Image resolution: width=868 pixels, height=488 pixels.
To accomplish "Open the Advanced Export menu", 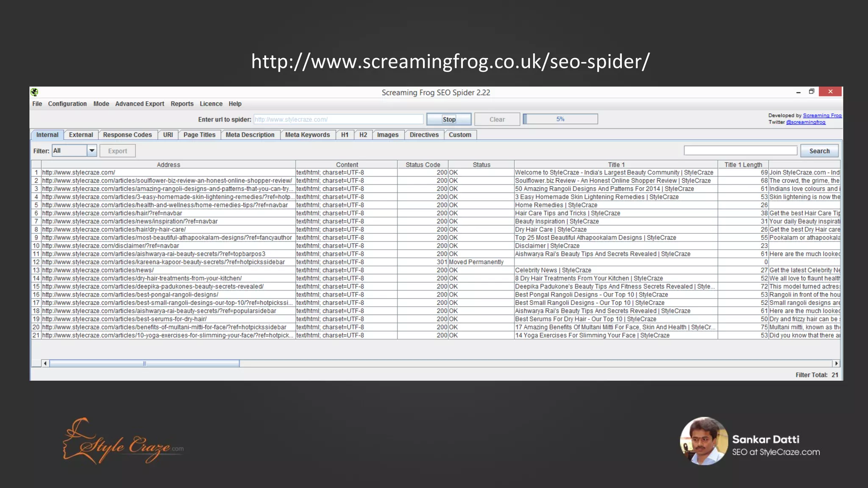I will (x=139, y=104).
